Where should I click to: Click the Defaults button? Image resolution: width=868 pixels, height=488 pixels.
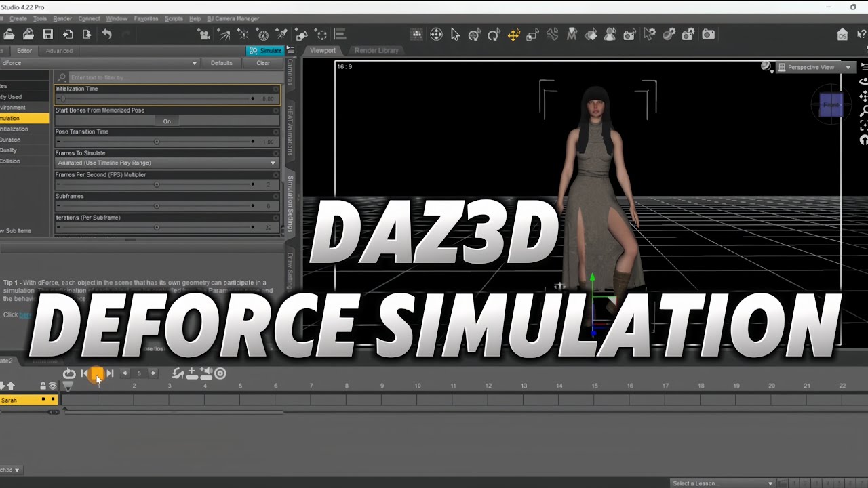pos(221,63)
